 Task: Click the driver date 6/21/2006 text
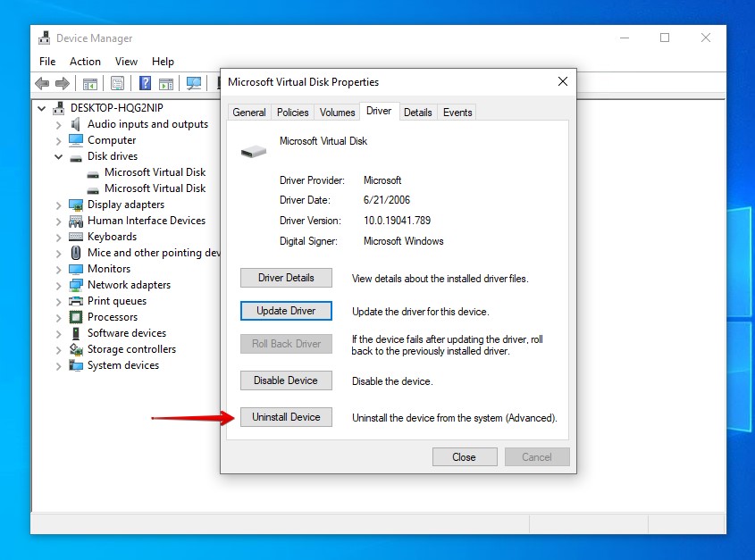coord(387,200)
